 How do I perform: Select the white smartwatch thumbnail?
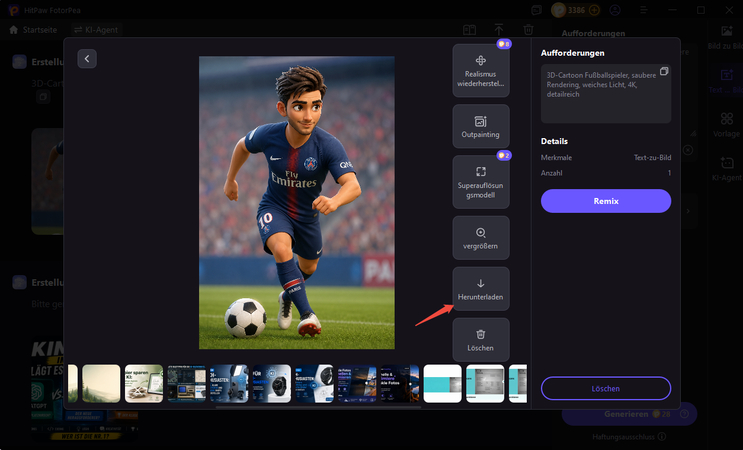tap(314, 383)
